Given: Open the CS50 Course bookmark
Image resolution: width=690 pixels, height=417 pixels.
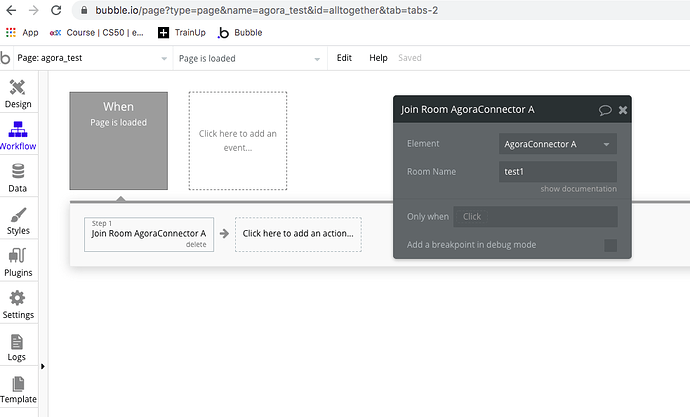Looking at the screenshot, I should (x=97, y=33).
